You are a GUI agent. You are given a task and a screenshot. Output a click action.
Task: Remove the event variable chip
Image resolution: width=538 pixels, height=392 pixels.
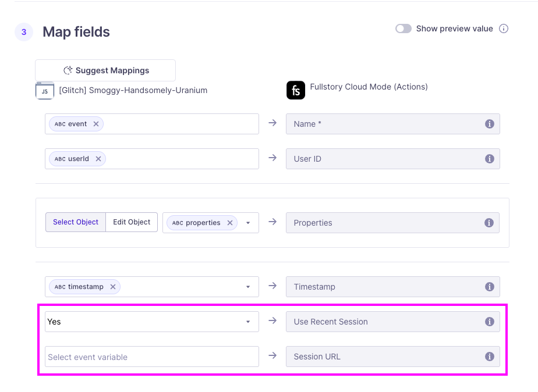click(x=96, y=124)
